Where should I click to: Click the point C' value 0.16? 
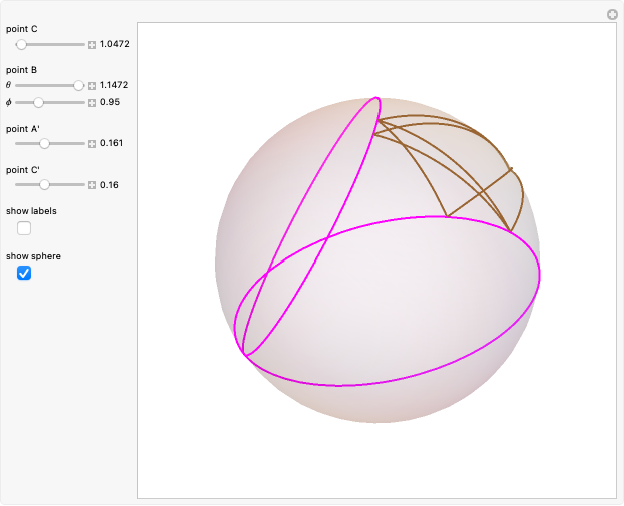109,185
